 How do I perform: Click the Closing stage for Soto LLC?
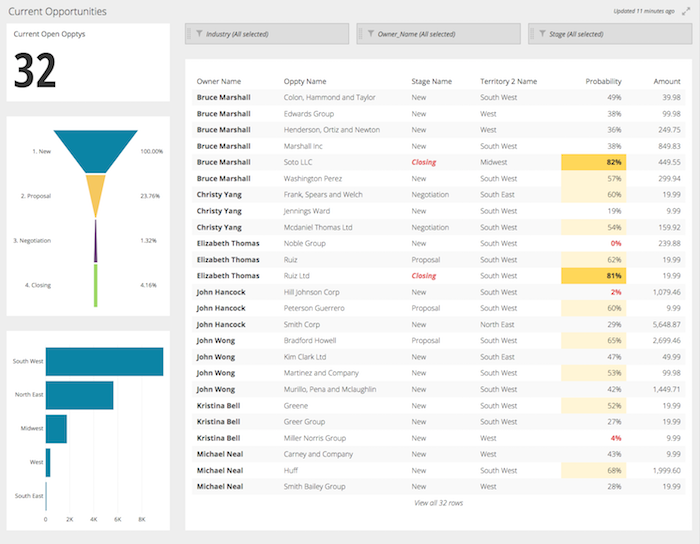click(x=424, y=162)
